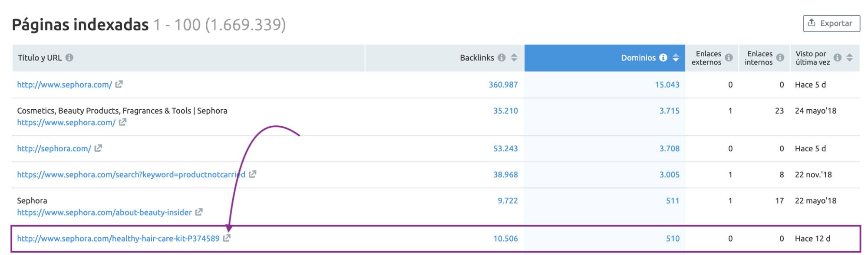Click domains value 3.715
The image size is (868, 255).
click(669, 111)
